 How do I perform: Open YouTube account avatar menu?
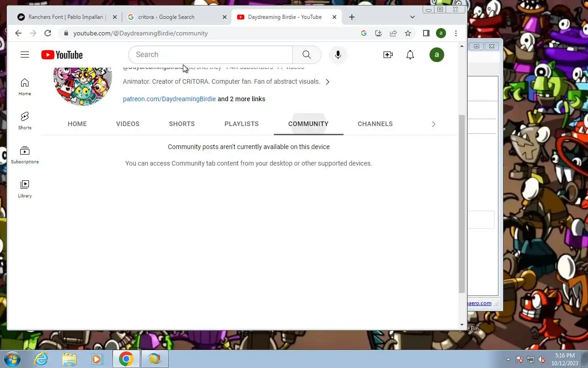(437, 55)
